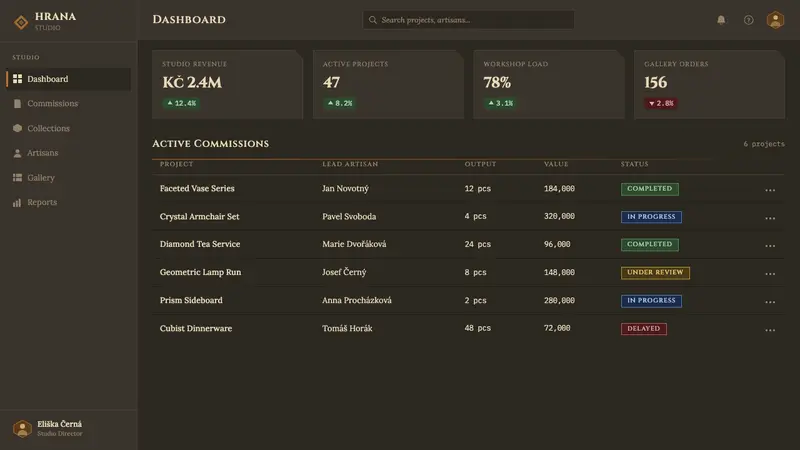Click the 8.2% active projects badge
Image resolution: width=800 pixels, height=450 pixels.
pyautogui.click(x=340, y=103)
